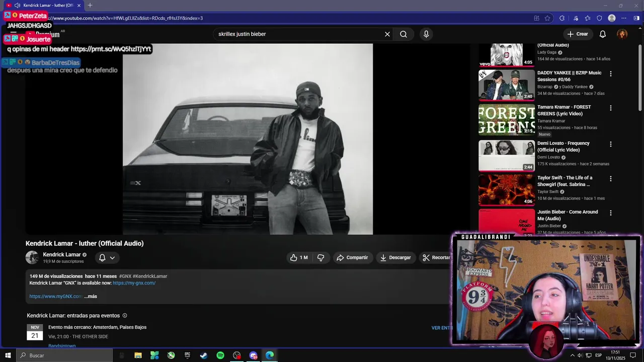This screenshot has width=644, height=362.
Task: Show info about Kendrick Lamar event tickets
Action: [x=125, y=316]
